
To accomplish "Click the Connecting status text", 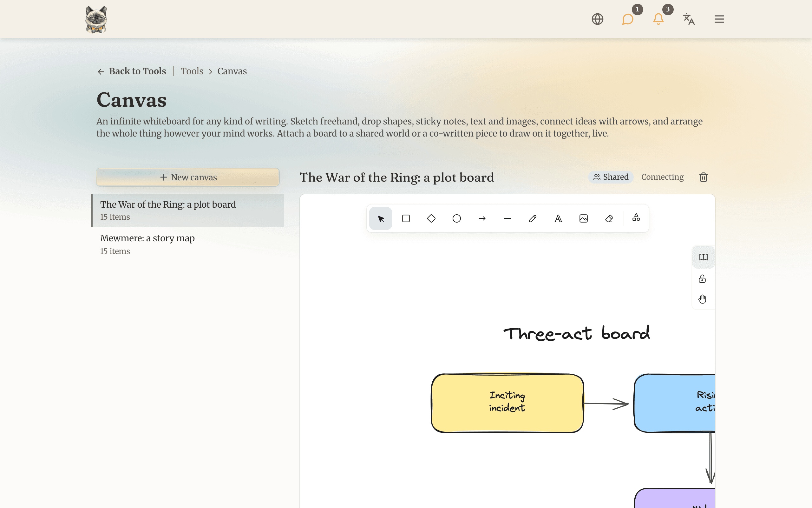I will [x=662, y=177].
